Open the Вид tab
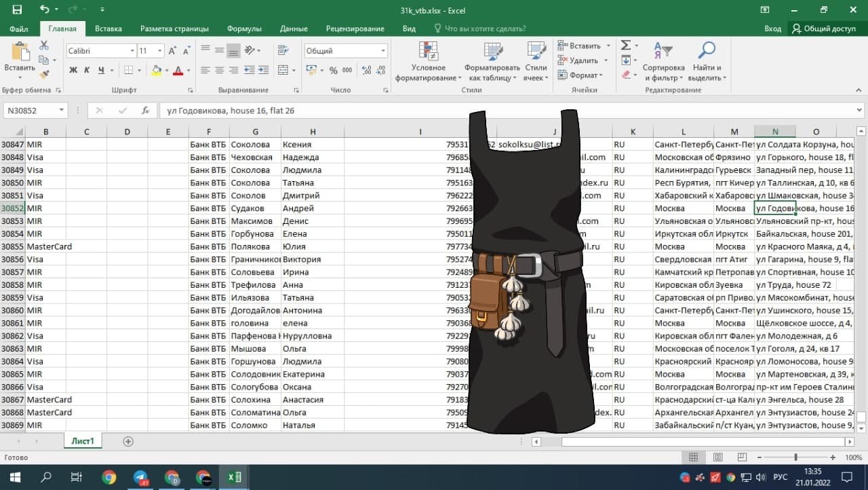 pyautogui.click(x=409, y=29)
